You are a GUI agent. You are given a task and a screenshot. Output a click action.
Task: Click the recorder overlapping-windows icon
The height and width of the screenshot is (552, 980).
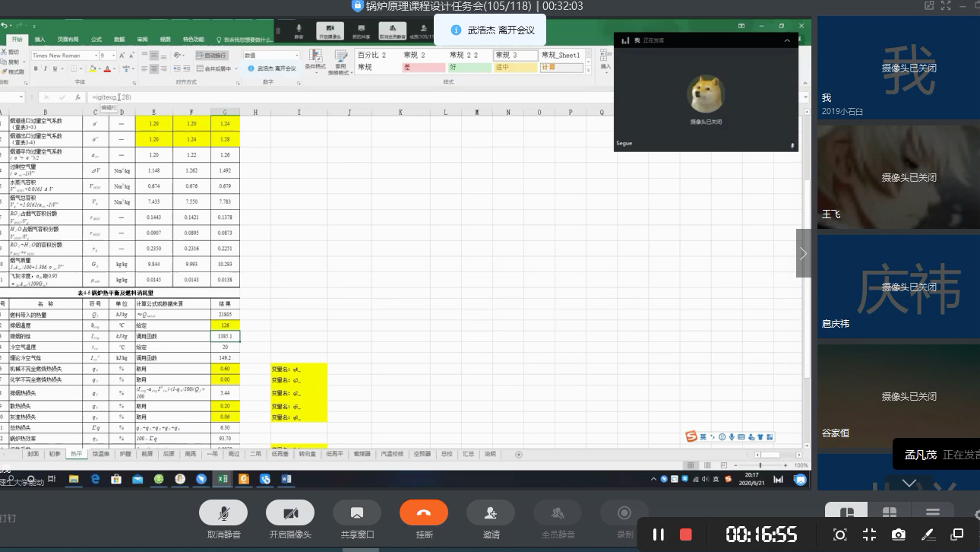pos(957,535)
